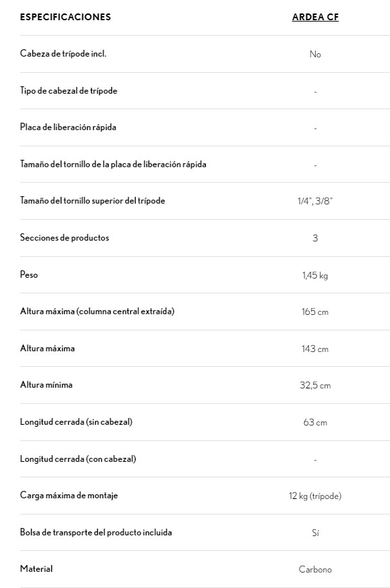Image resolution: width=390 pixels, height=588 pixels.
Task: Click the ESPECIFICACIONES heading
Action: (x=65, y=18)
